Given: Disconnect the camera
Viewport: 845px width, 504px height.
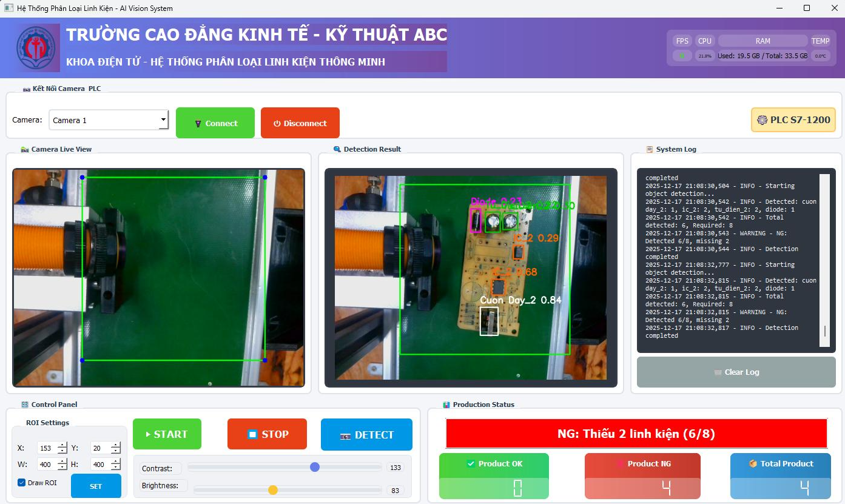Looking at the screenshot, I should (x=300, y=123).
